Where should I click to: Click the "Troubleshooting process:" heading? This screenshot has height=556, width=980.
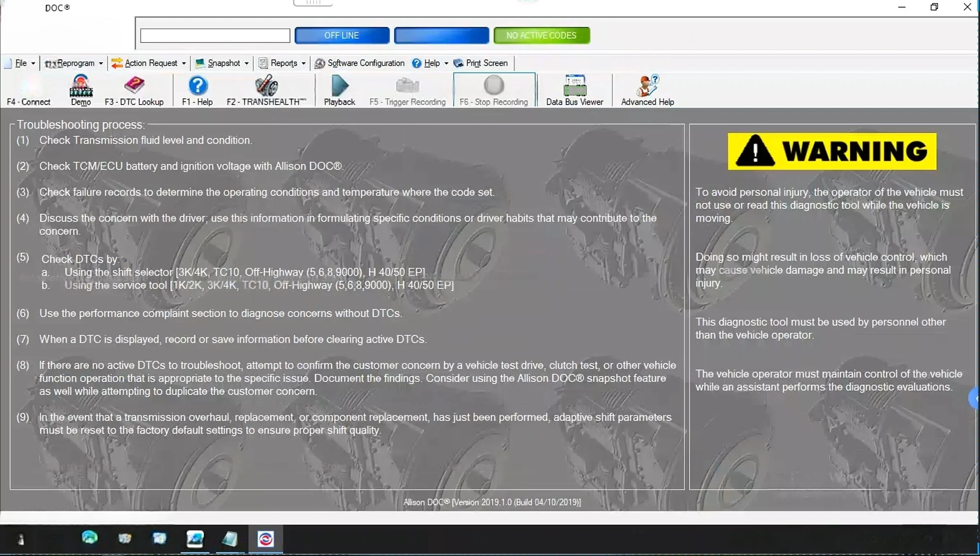point(81,125)
